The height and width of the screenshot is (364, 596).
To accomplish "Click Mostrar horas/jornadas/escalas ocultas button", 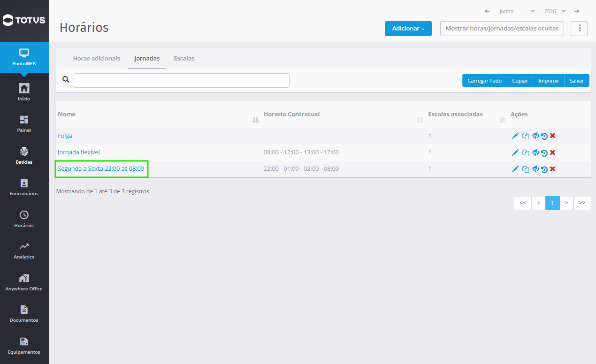I will click(x=502, y=29).
